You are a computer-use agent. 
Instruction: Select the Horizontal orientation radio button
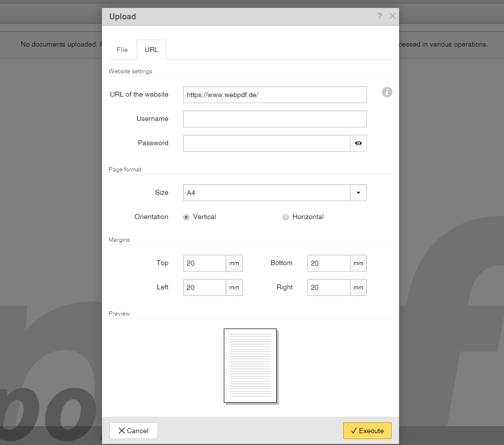click(x=285, y=217)
